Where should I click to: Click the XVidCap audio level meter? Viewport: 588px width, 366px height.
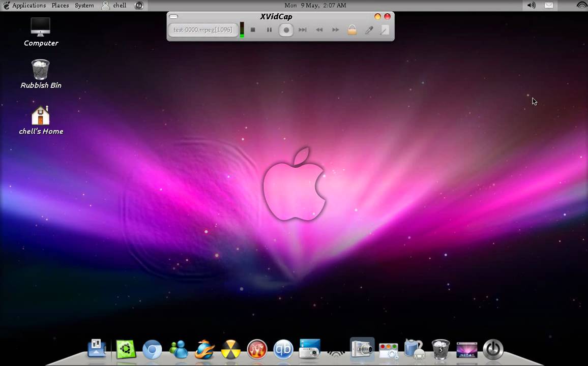[242, 29]
